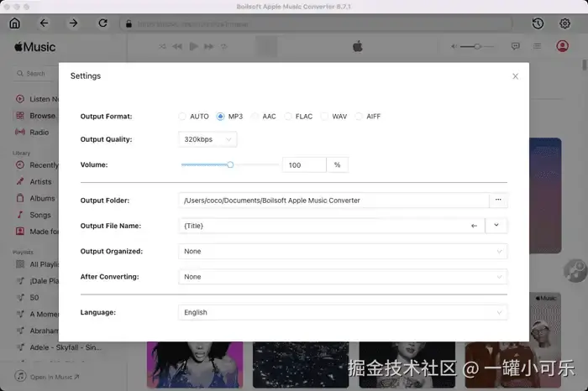588x391 pixels.
Task: Click the address bar URL field
Action: coord(316,24)
